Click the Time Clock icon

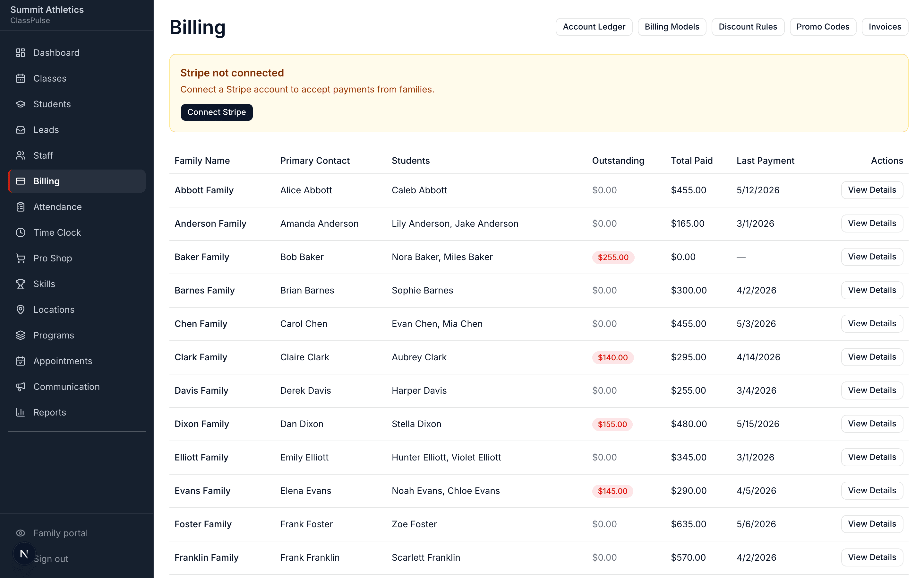point(21,232)
